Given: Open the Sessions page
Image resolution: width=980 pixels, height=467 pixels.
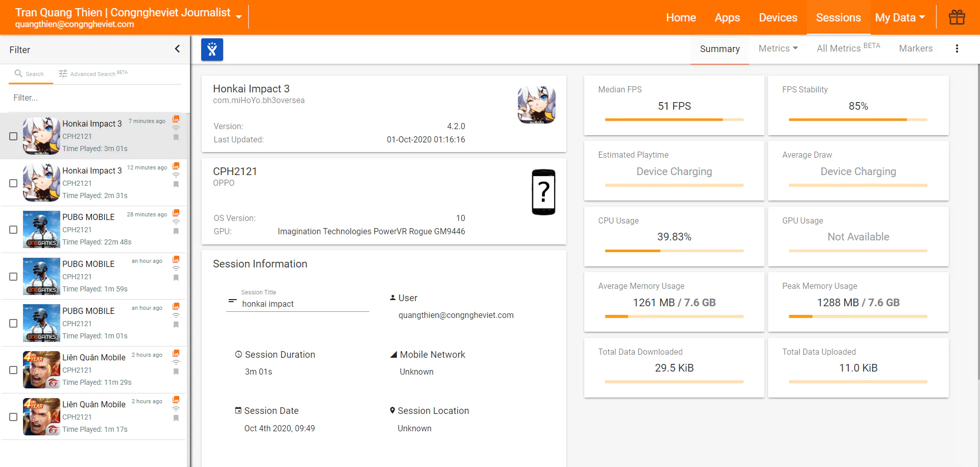Looking at the screenshot, I should [x=838, y=17].
